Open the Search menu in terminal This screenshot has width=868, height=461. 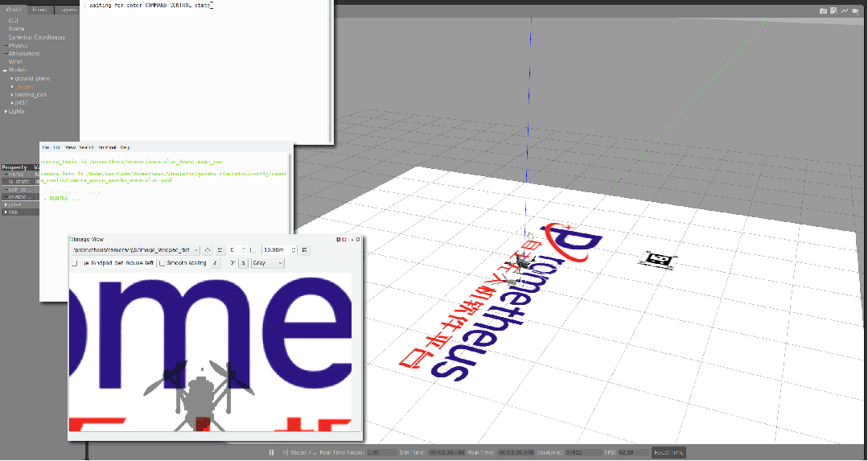click(87, 148)
